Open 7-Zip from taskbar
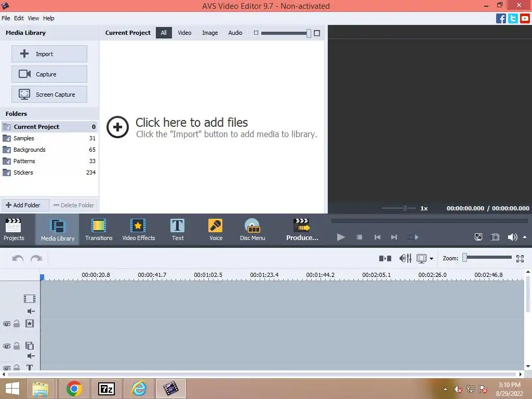 pyautogui.click(x=106, y=389)
